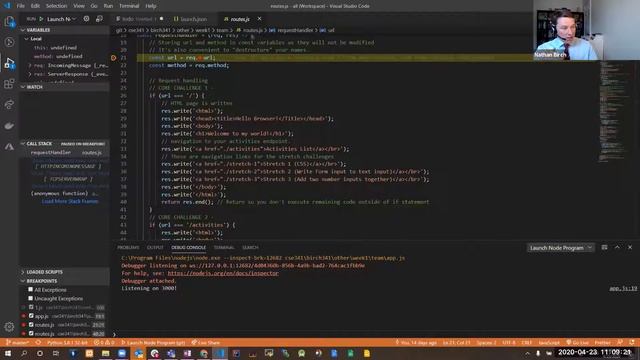Open the File menu
Viewport: 640px width, 360px height.
pyautogui.click(x=20, y=6)
